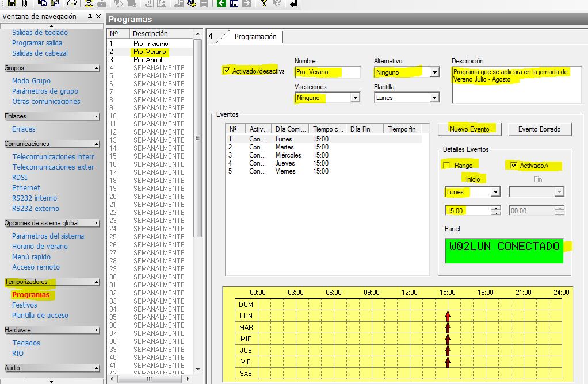The image size is (588, 384).
Task: Click the Descripción column header in program list
Action: pyautogui.click(x=162, y=34)
